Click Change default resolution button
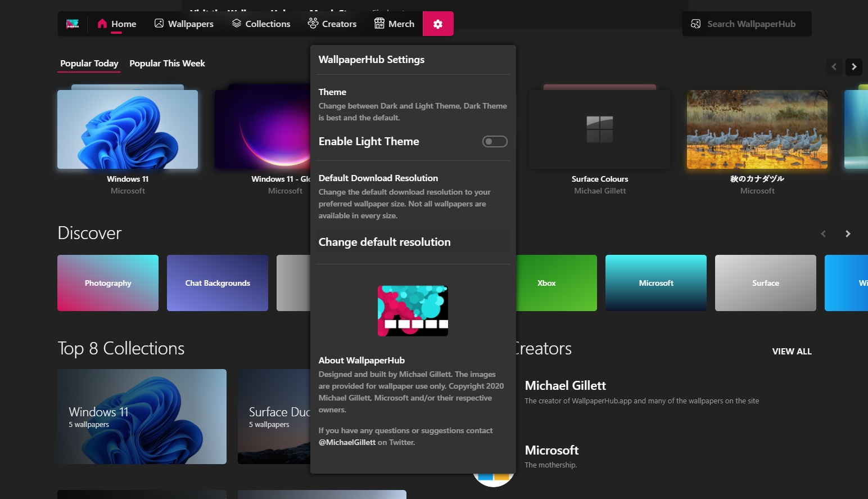This screenshot has width=868, height=499. [413, 242]
